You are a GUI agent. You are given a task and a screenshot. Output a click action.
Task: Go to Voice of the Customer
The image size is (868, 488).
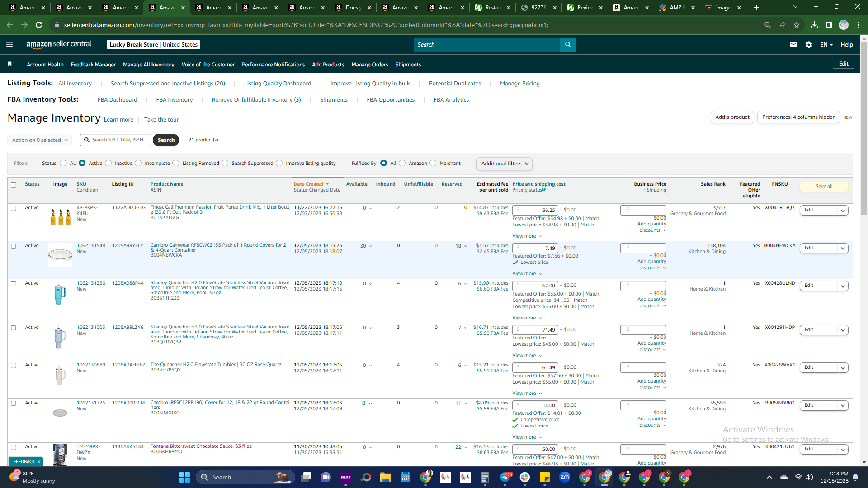point(208,65)
